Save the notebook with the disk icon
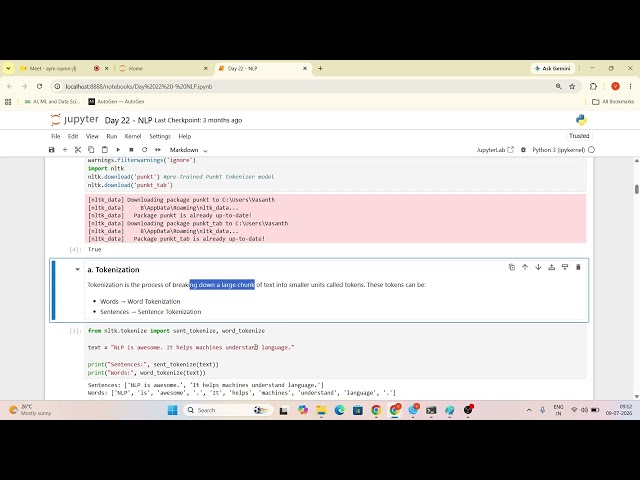Image resolution: width=640 pixels, height=480 pixels. pyautogui.click(x=51, y=150)
